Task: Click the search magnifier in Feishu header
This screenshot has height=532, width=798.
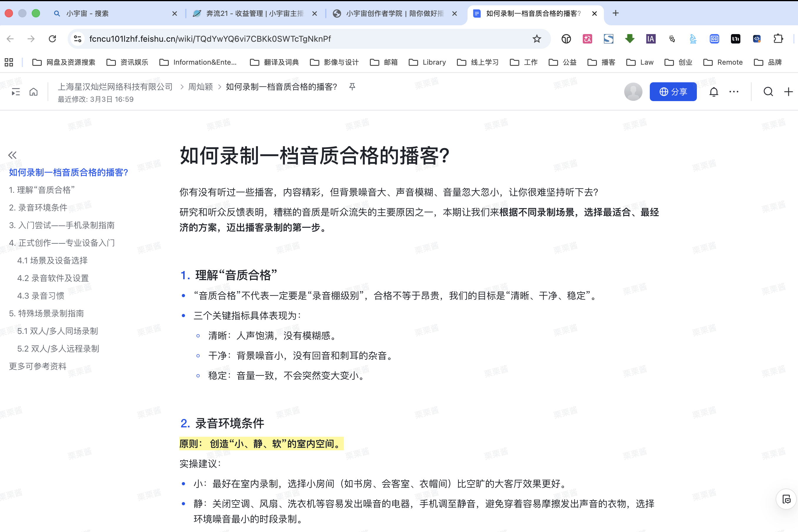Action: click(x=768, y=92)
